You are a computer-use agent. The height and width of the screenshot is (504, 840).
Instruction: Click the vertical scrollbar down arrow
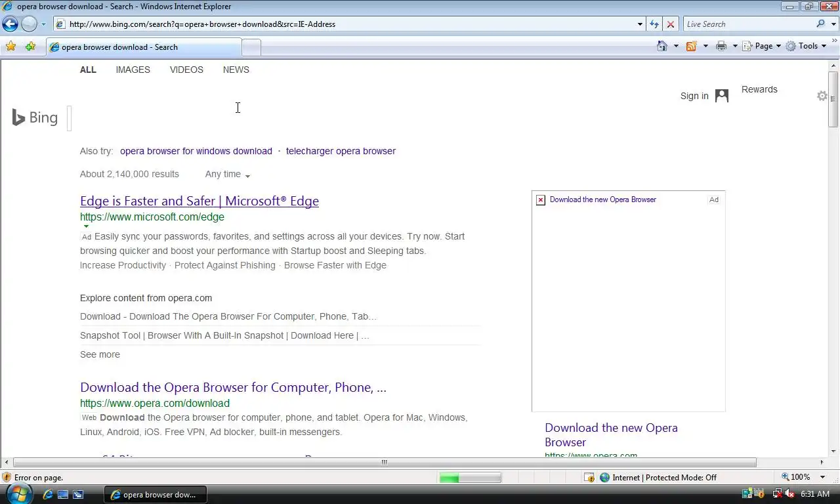point(833,451)
